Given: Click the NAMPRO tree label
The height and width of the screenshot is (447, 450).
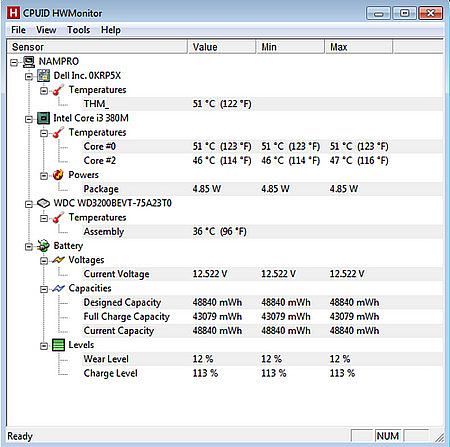Looking at the screenshot, I should [x=59, y=62].
